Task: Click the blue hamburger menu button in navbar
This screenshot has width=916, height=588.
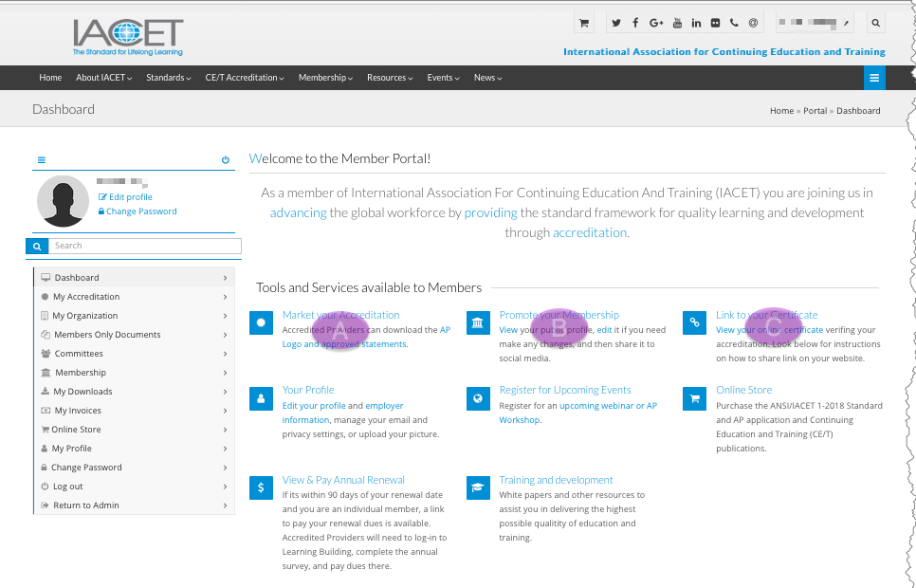Action: tap(874, 78)
